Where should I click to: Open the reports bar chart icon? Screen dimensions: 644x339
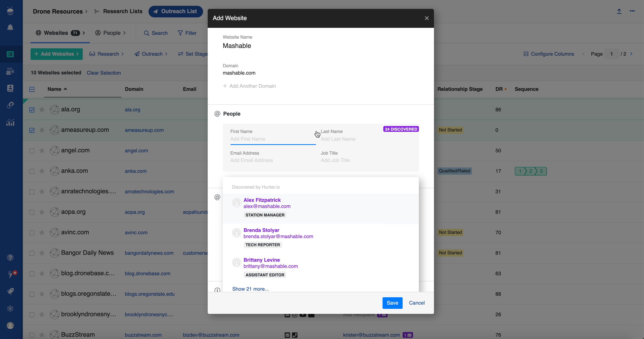click(10, 122)
